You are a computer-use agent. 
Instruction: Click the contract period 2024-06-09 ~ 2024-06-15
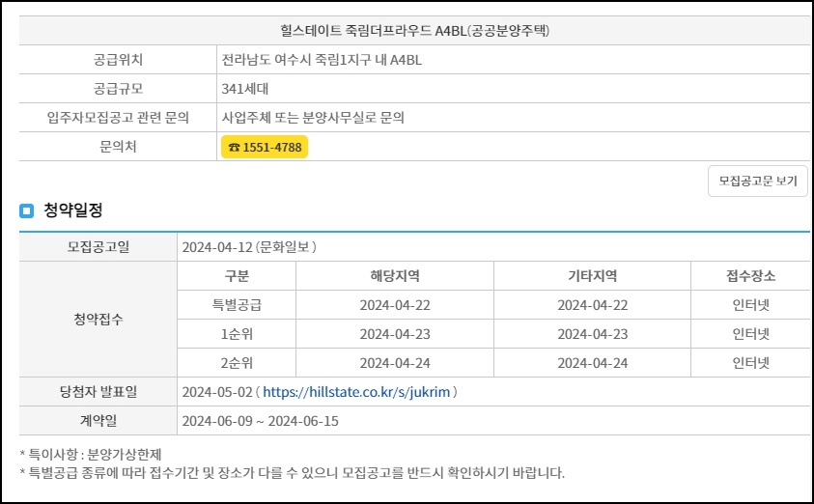[x=260, y=422]
